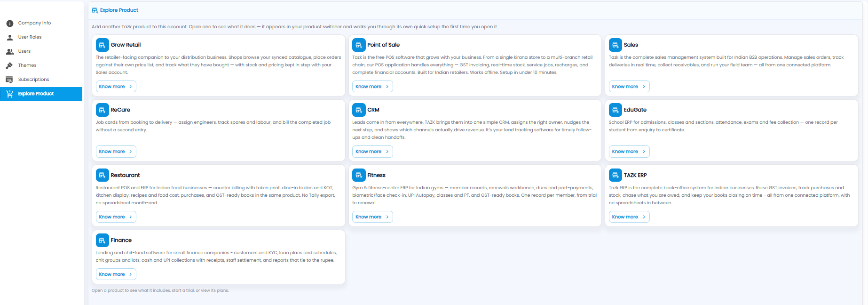Click the EduGate card title
This screenshot has height=305, width=868.
pos(635,110)
